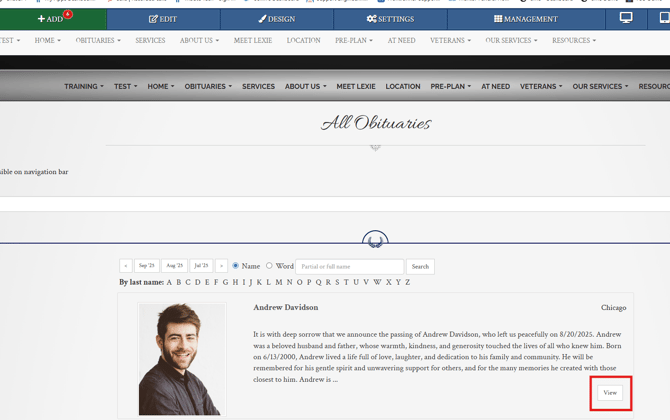This screenshot has height=420, width=670.
Task: Open the DESIGN toolbar tab
Action: click(x=277, y=19)
